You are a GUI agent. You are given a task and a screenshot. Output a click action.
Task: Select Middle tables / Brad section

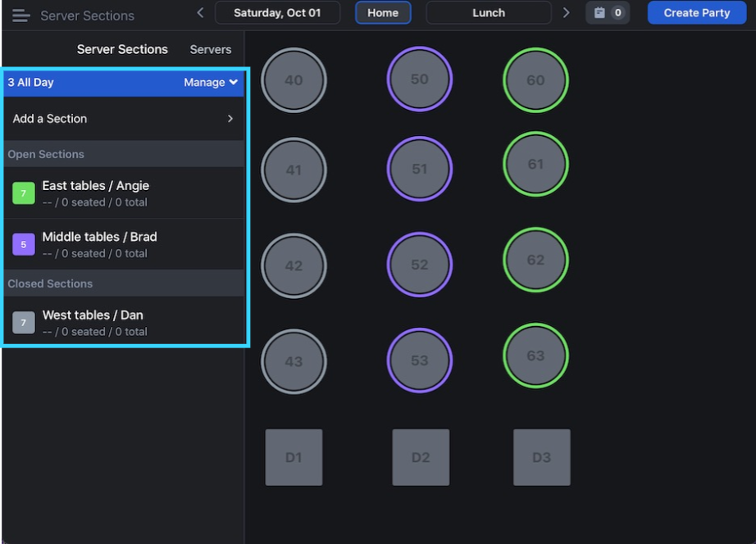[124, 244]
